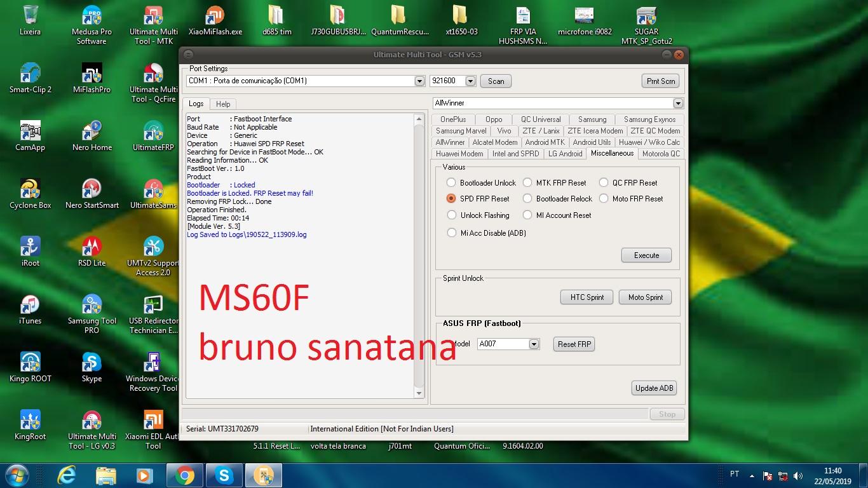Click the HTC Sprint button

coord(587,297)
